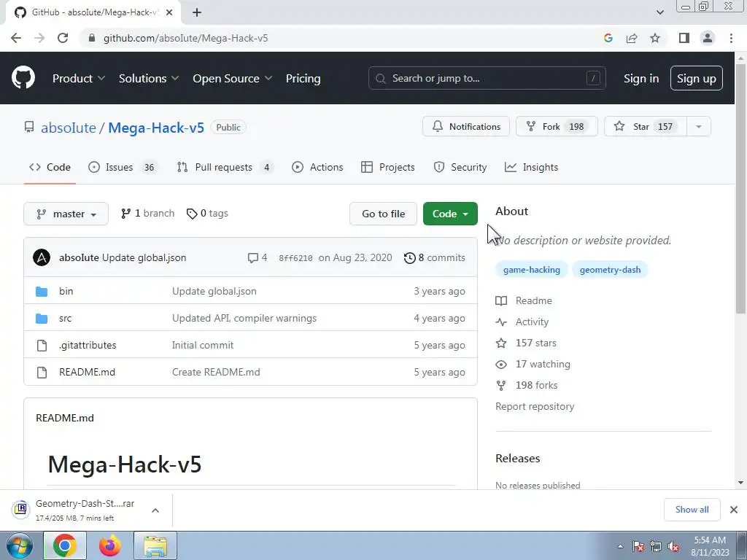This screenshot has width=747, height=560.
Task: Open the browser side panel
Action: (684, 38)
